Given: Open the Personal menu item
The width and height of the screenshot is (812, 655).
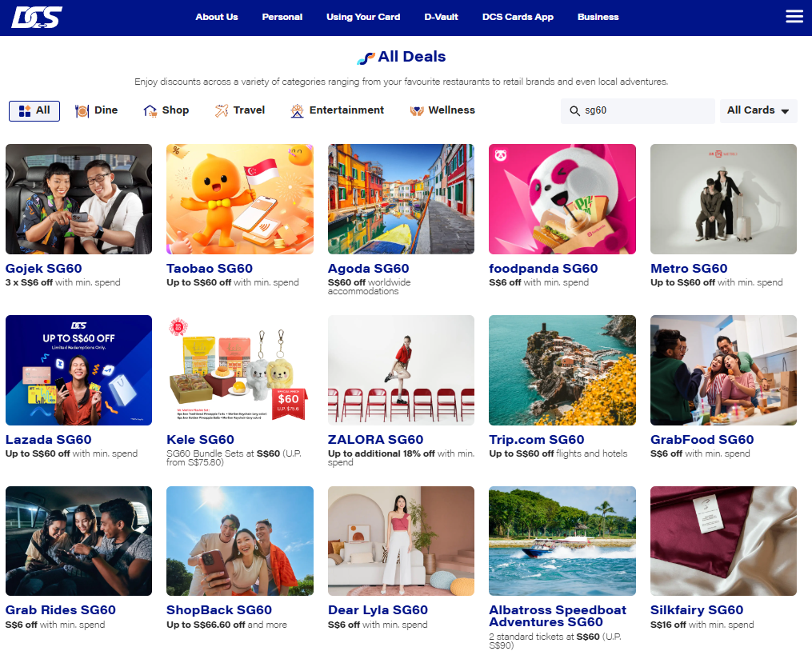Looking at the screenshot, I should 282,17.
